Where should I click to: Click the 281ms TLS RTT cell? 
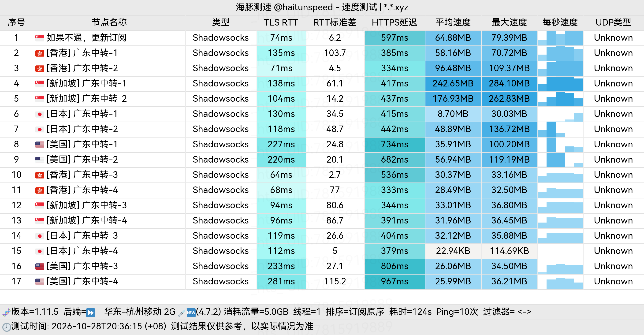click(x=281, y=282)
